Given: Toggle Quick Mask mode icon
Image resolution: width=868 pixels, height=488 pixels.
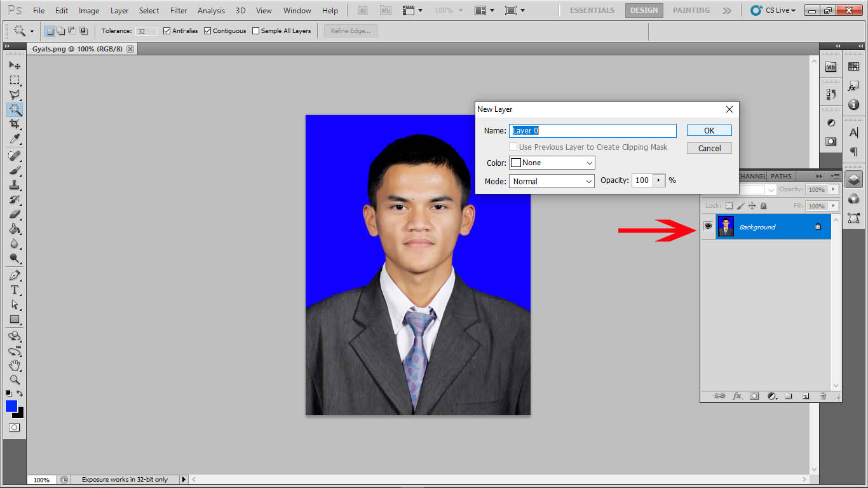Looking at the screenshot, I should (14, 428).
